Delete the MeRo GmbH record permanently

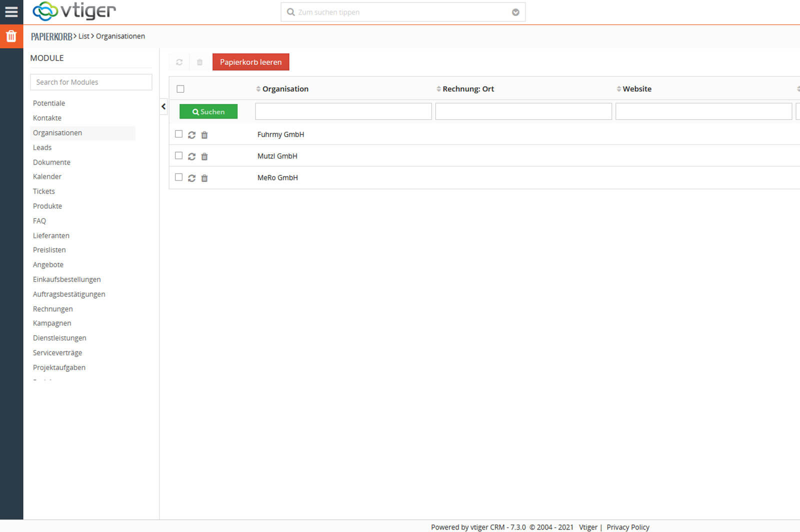pyautogui.click(x=204, y=178)
